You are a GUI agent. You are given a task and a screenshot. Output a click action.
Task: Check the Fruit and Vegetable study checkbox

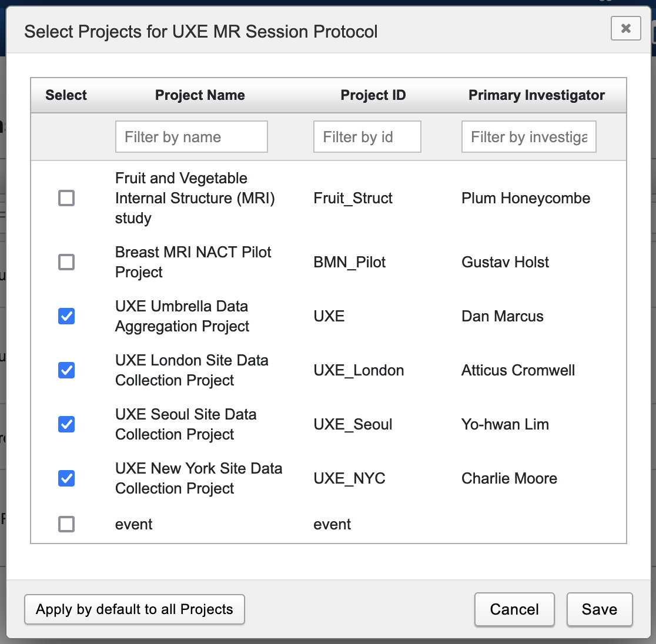tap(66, 198)
